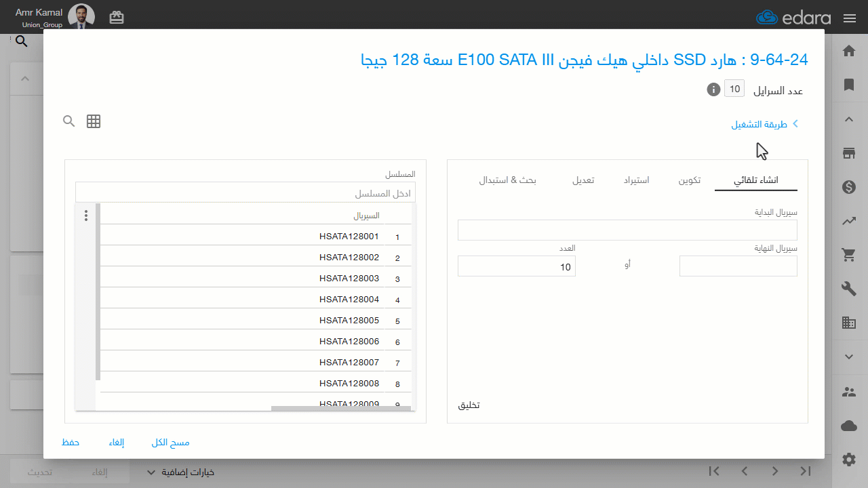Open the wrench tools sidebar icon
This screenshot has width=868, height=488.
tap(848, 289)
